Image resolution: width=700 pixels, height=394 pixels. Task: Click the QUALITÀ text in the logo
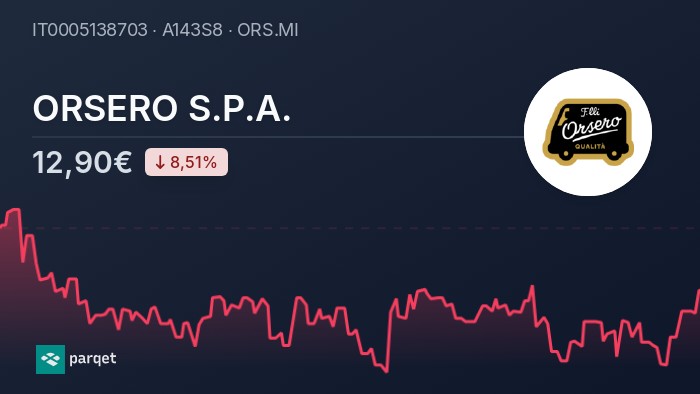point(590,146)
